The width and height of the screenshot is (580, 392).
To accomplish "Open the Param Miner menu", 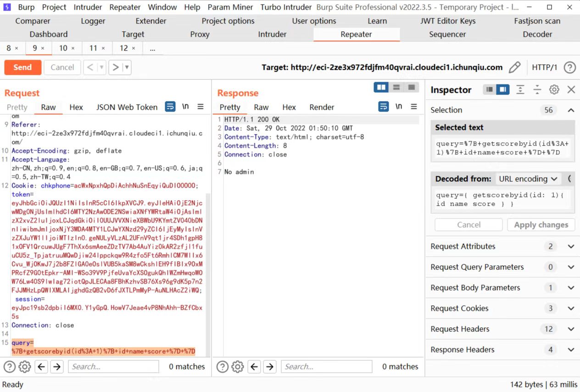I will [231, 7].
